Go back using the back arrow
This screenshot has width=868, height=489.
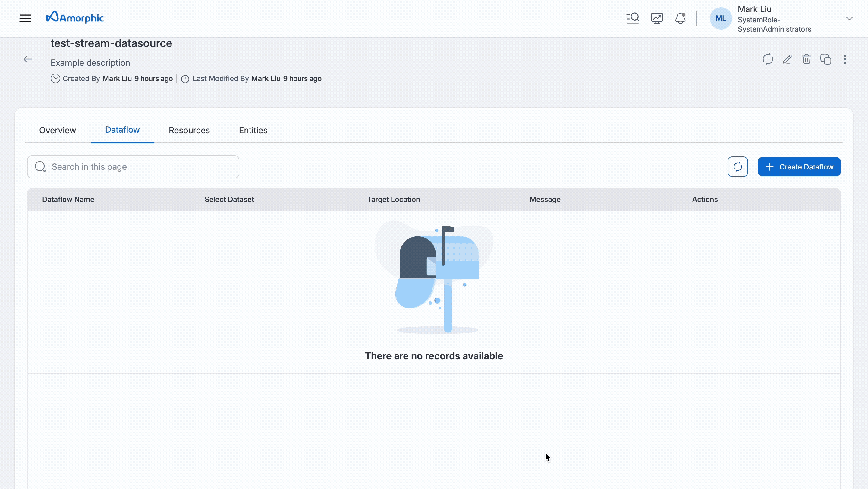(28, 59)
